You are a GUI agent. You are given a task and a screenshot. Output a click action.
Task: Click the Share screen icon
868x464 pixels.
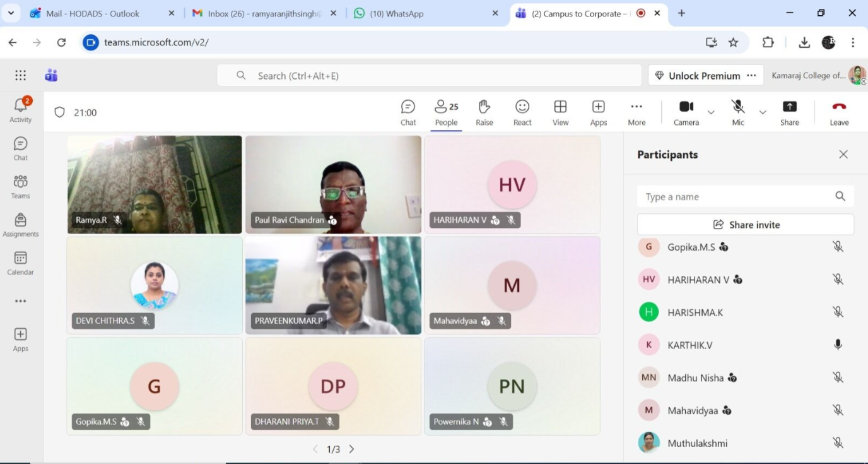click(789, 112)
